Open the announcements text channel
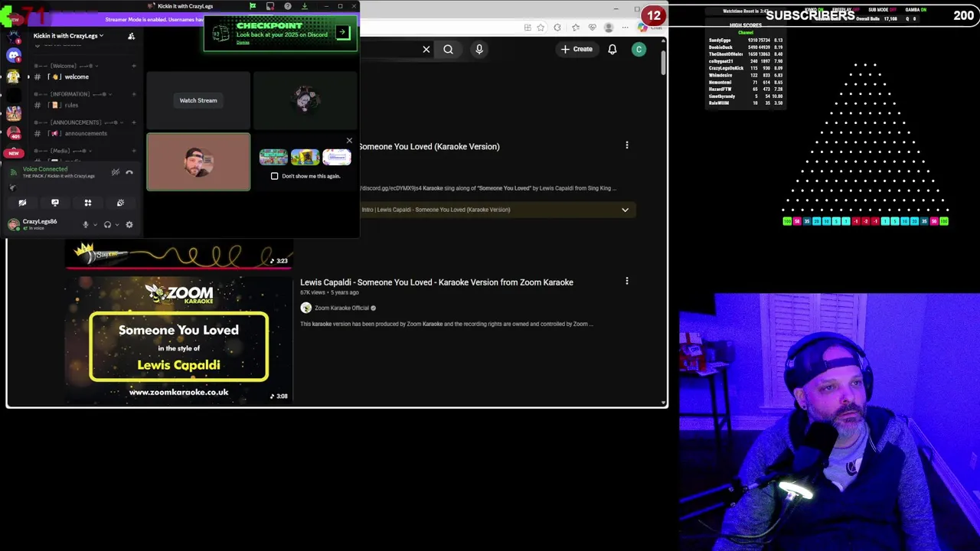Viewport: 980px width, 551px height. [x=84, y=133]
